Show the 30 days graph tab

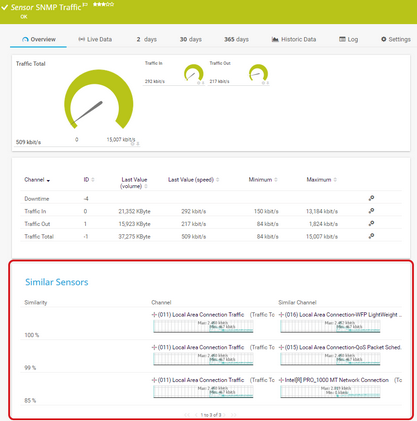(x=191, y=39)
